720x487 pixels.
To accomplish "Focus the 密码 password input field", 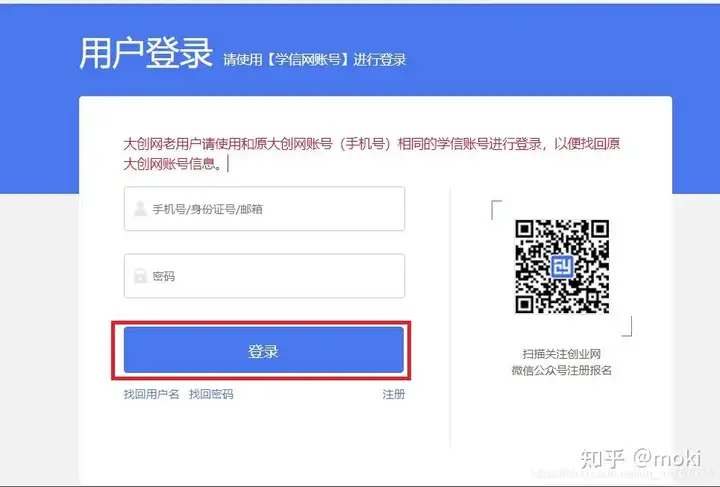I will [264, 276].
